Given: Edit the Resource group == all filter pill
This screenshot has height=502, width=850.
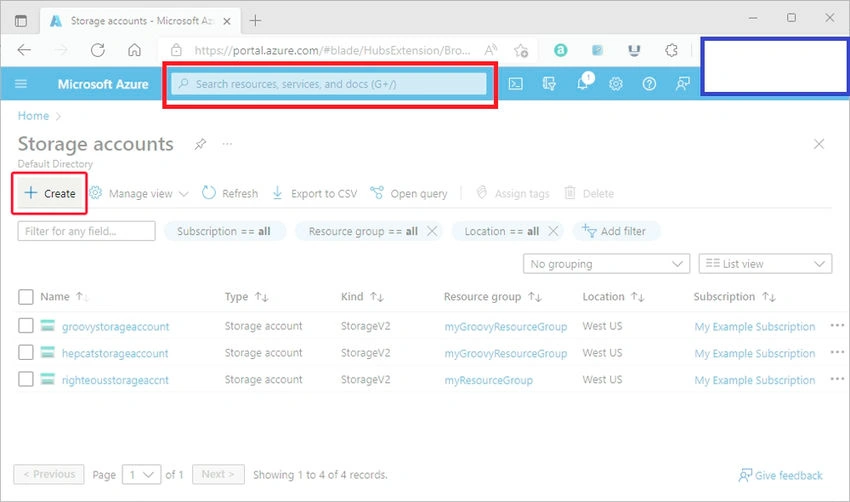Looking at the screenshot, I should pyautogui.click(x=363, y=231).
